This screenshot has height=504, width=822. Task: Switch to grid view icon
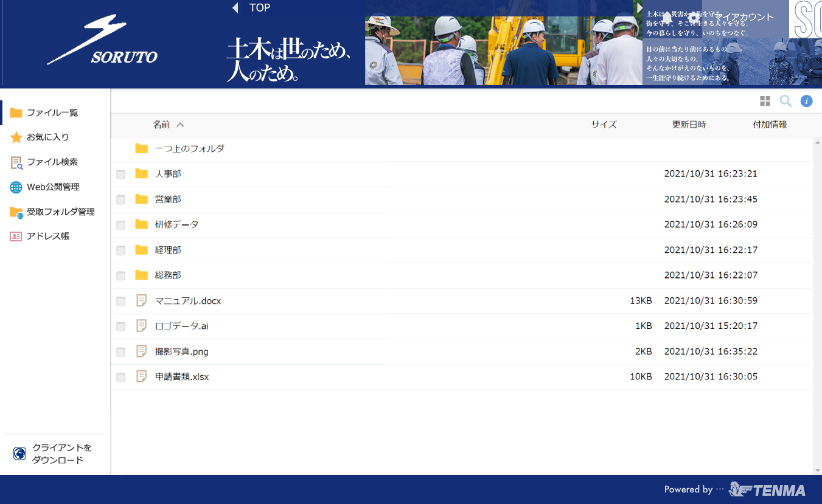click(x=765, y=101)
